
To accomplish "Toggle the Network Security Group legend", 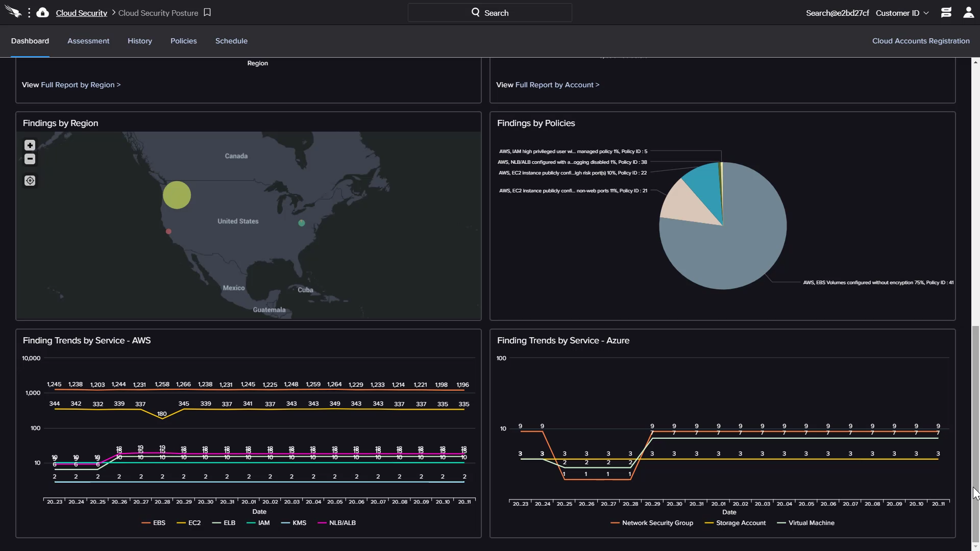I will [652, 523].
